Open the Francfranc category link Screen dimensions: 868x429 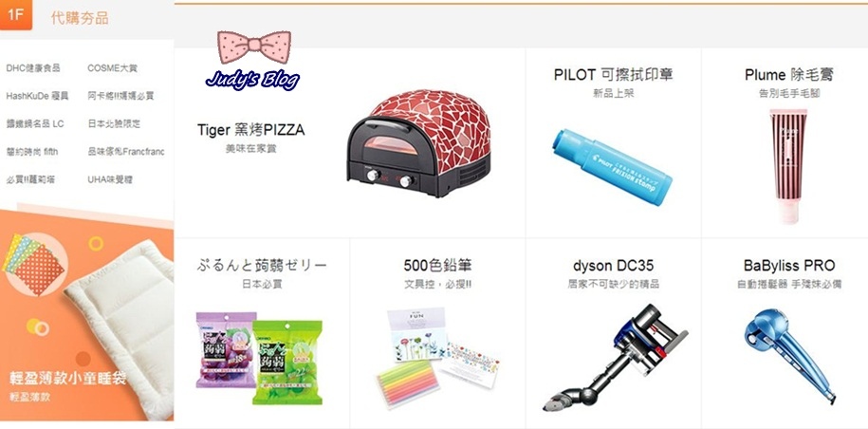125,151
